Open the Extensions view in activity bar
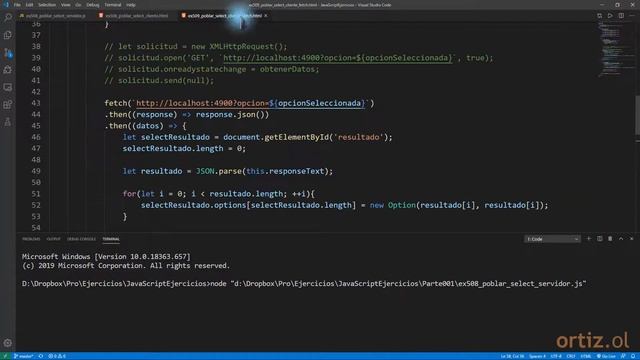 tap(8, 104)
